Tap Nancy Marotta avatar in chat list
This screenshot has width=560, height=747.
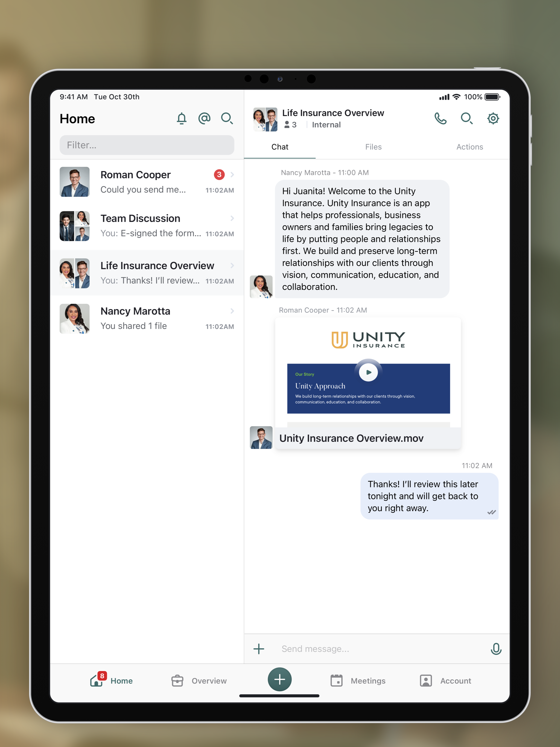click(75, 319)
